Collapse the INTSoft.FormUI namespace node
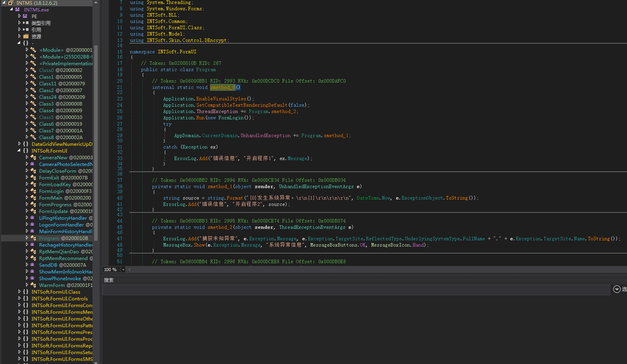Viewport: 627px width, 364px height. click(x=19, y=151)
